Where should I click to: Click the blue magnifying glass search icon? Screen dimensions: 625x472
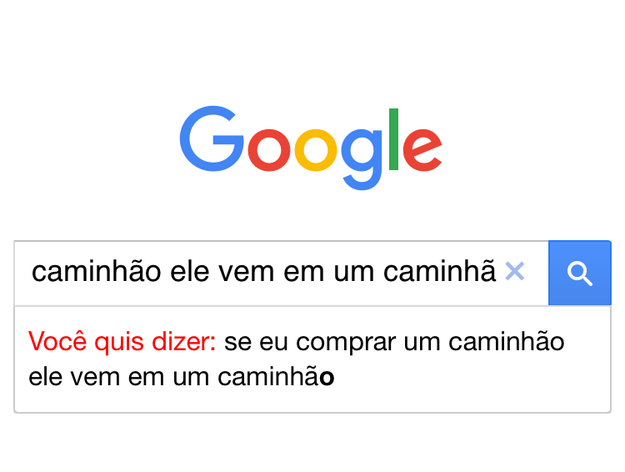coord(580,273)
